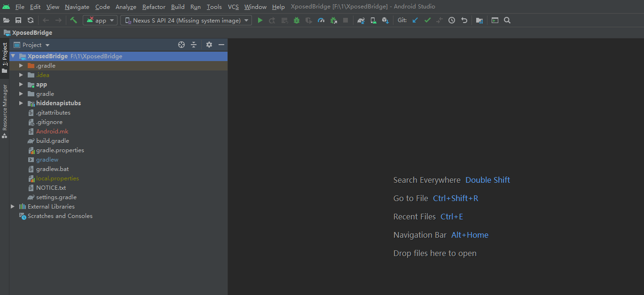
Task: Click the Make Project hammer icon
Action: pos(73,20)
